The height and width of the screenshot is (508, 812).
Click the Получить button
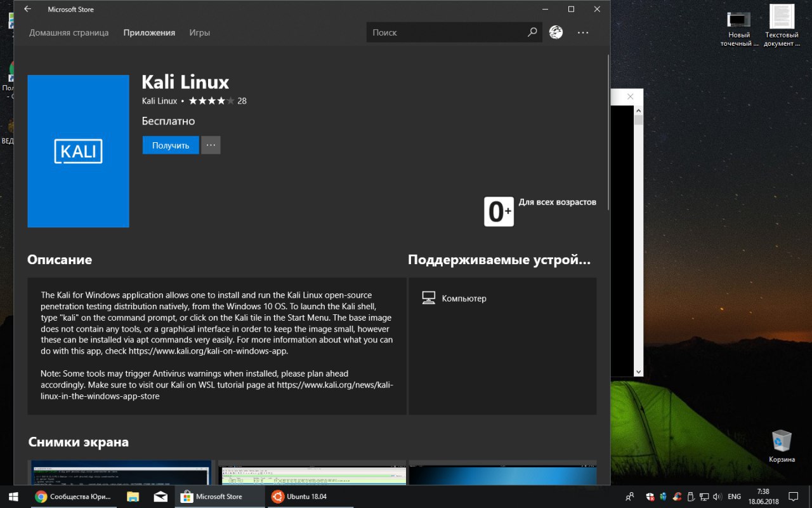pos(171,145)
